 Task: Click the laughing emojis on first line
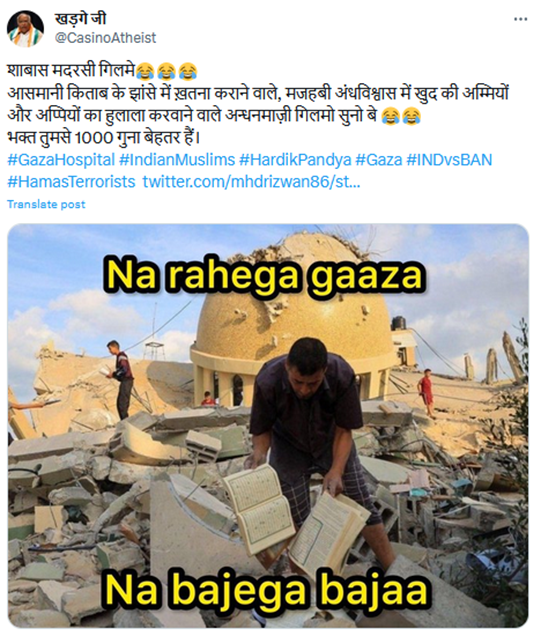(x=167, y=71)
